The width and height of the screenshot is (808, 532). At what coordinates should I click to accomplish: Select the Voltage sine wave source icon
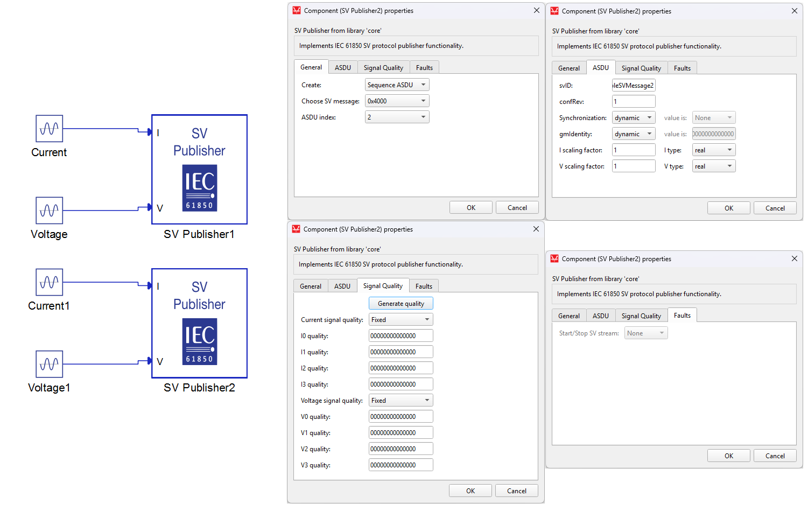click(x=48, y=211)
